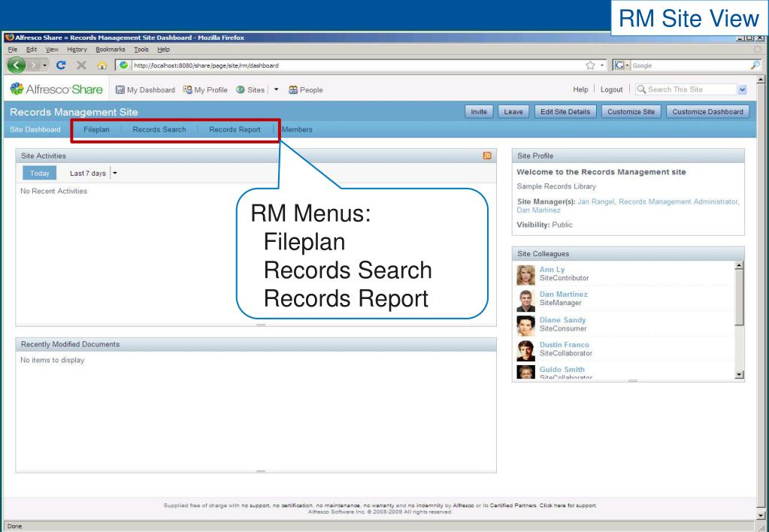Open the Edit menu
The width and height of the screenshot is (769, 532).
pos(32,49)
